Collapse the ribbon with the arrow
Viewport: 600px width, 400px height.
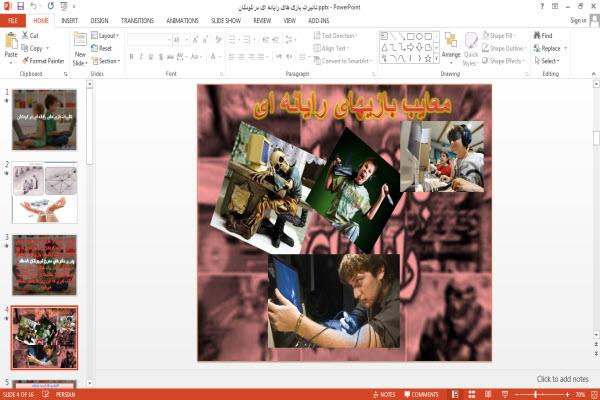593,74
